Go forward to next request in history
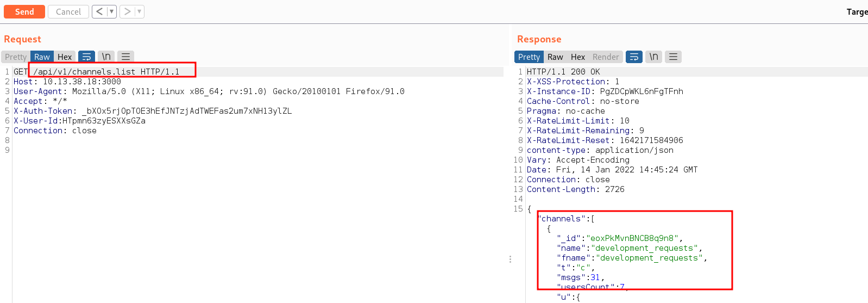The image size is (868, 303). coord(127,11)
